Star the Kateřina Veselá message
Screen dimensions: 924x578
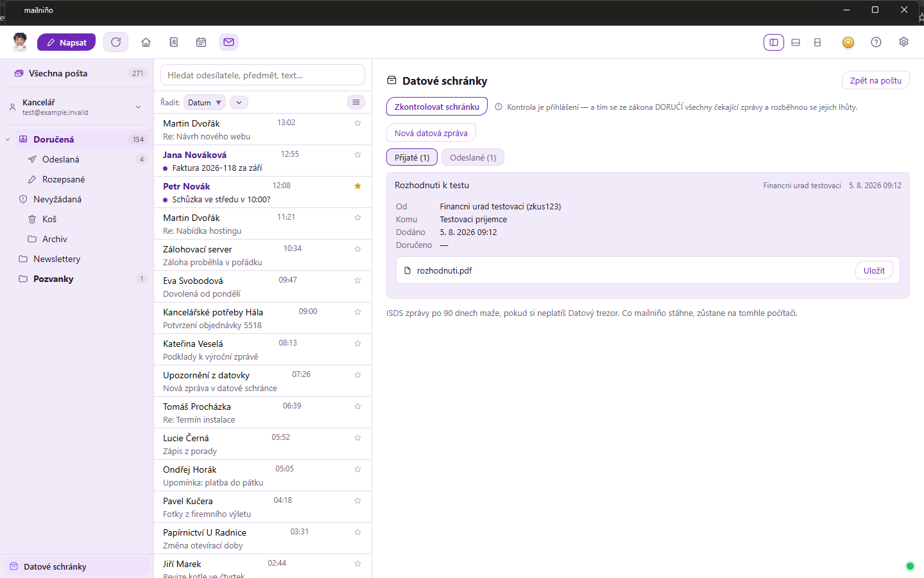(358, 343)
